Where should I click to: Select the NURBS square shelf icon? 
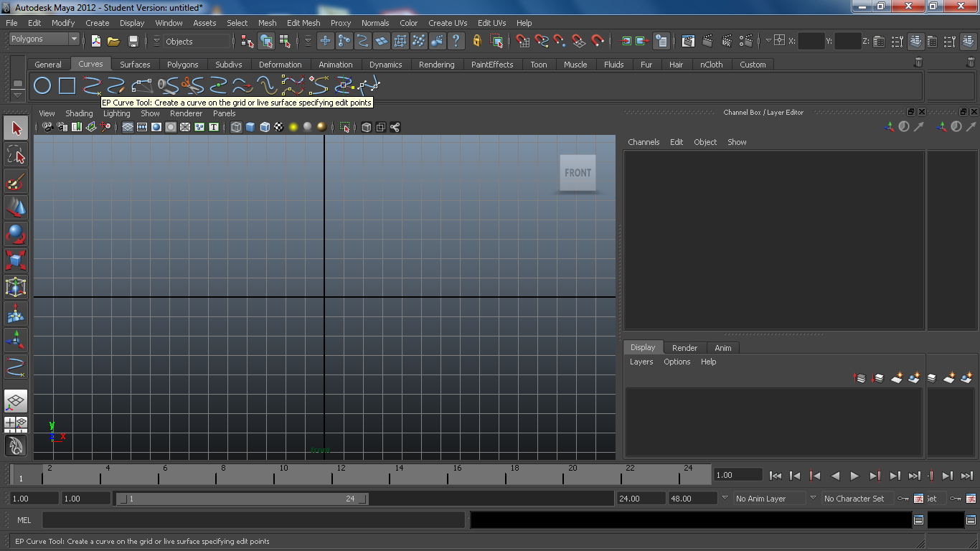[67, 86]
